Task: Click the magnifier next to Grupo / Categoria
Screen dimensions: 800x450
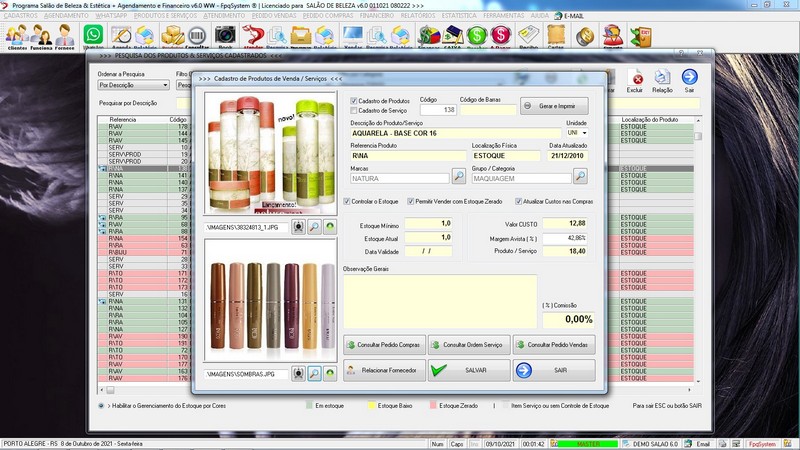Action: tap(580, 177)
